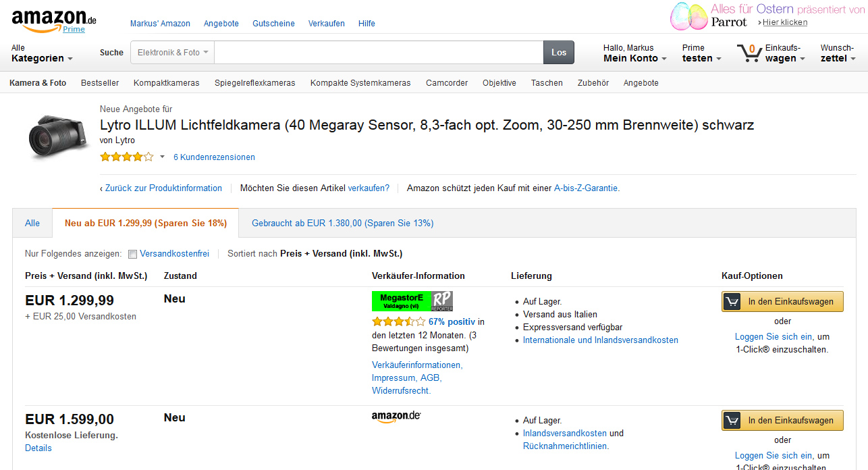
Task: Go to Zurück zur Produktinformation link
Action: 163,188
